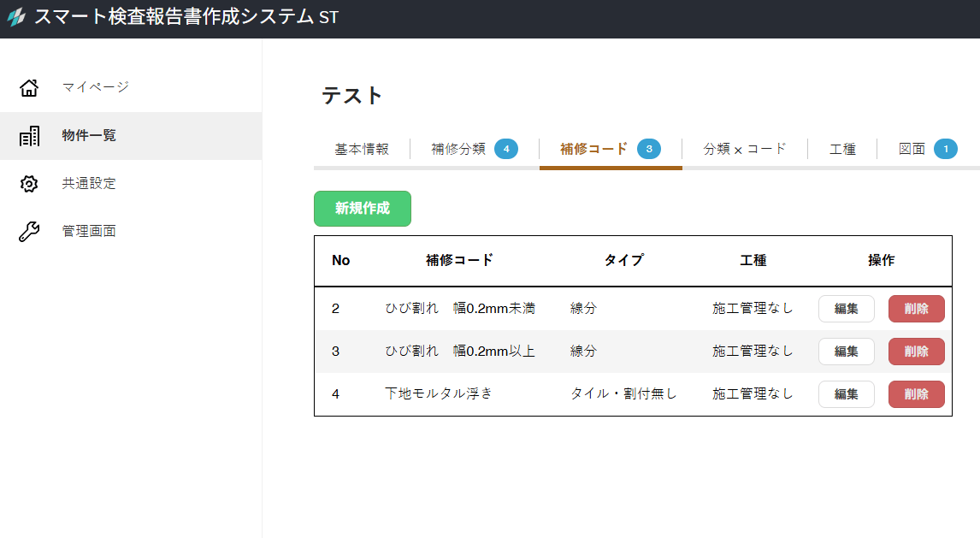Click the badge count 1 on 図面
This screenshot has height=538, width=980.
946,149
